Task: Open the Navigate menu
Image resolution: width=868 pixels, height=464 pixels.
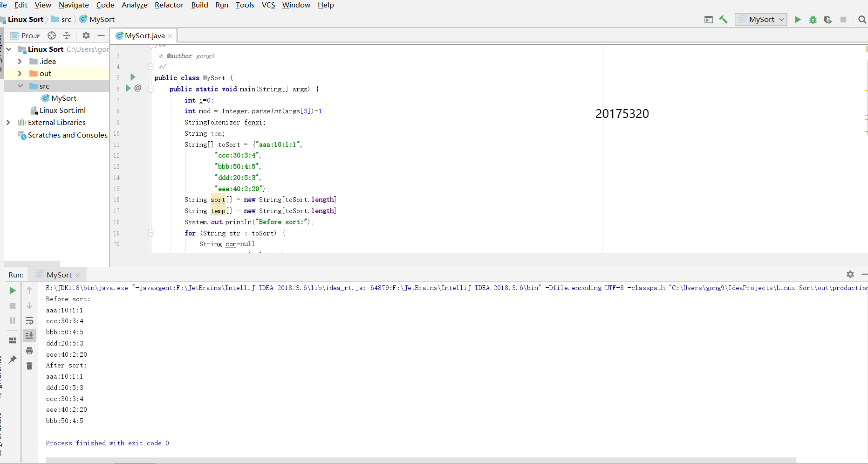Action: tap(74, 5)
